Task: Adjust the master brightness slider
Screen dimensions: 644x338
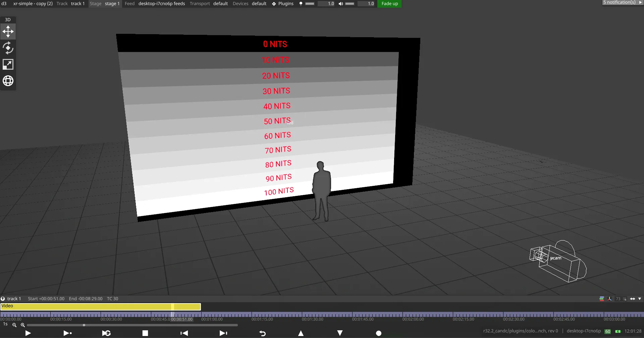Action: 310,4
